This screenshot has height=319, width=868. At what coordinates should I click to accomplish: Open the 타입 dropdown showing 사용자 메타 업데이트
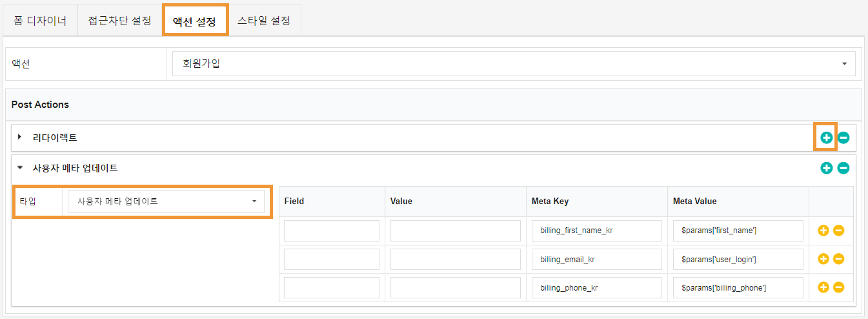(167, 201)
